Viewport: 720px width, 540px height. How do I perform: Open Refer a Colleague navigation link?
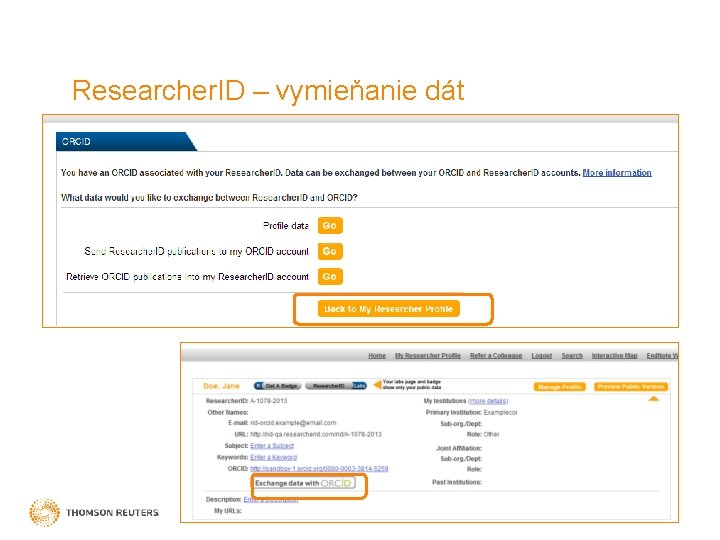point(496,355)
